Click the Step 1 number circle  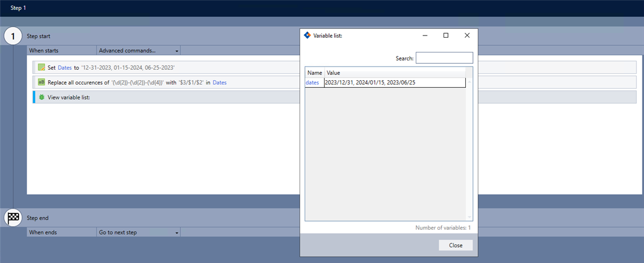coord(13,36)
